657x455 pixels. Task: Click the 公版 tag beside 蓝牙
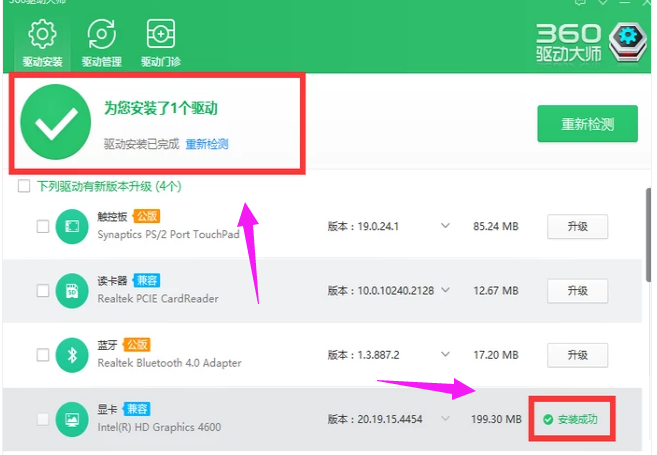pos(137,345)
